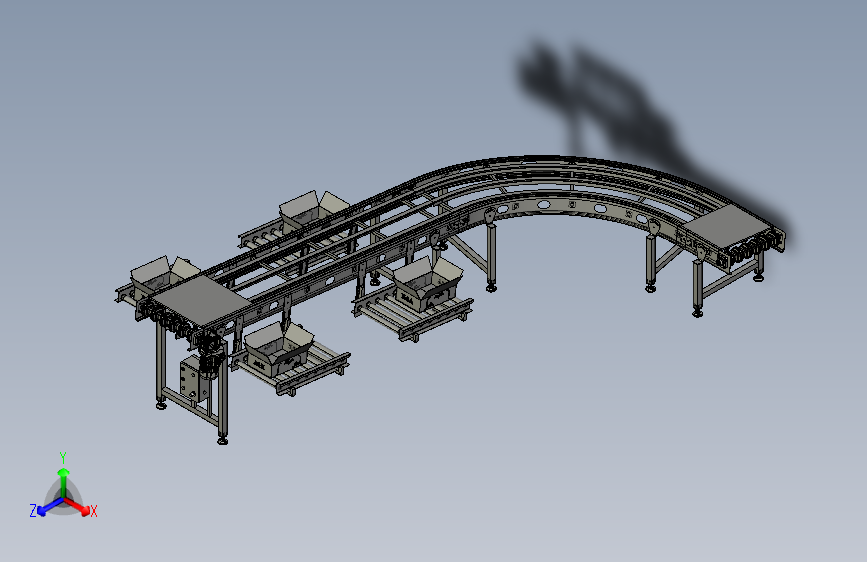Click the red X axis of the triad

(79, 506)
